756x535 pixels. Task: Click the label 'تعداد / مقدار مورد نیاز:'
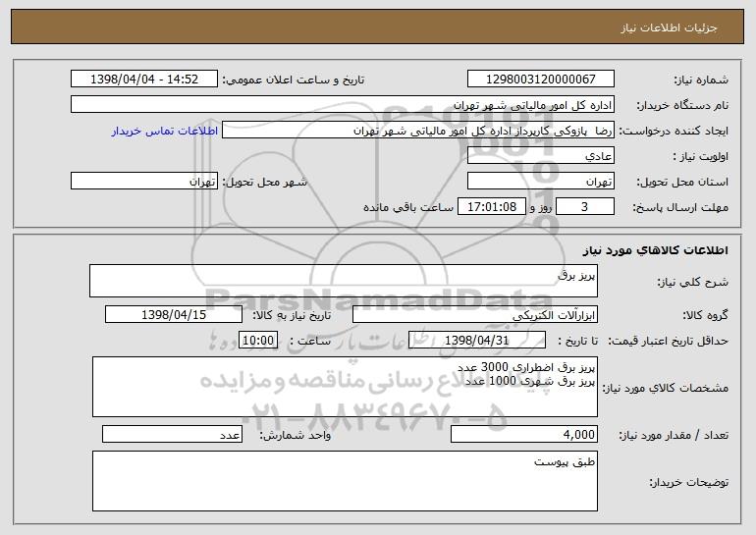coord(674,435)
